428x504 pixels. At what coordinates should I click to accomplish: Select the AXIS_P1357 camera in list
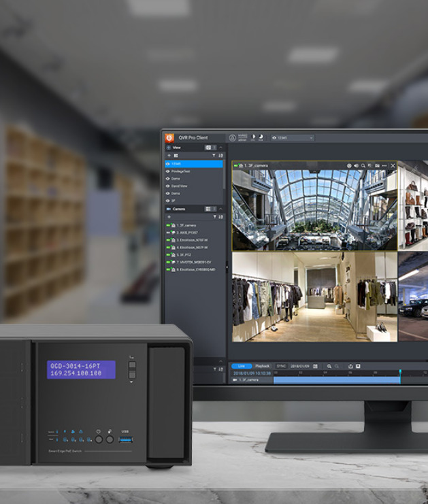(x=186, y=232)
